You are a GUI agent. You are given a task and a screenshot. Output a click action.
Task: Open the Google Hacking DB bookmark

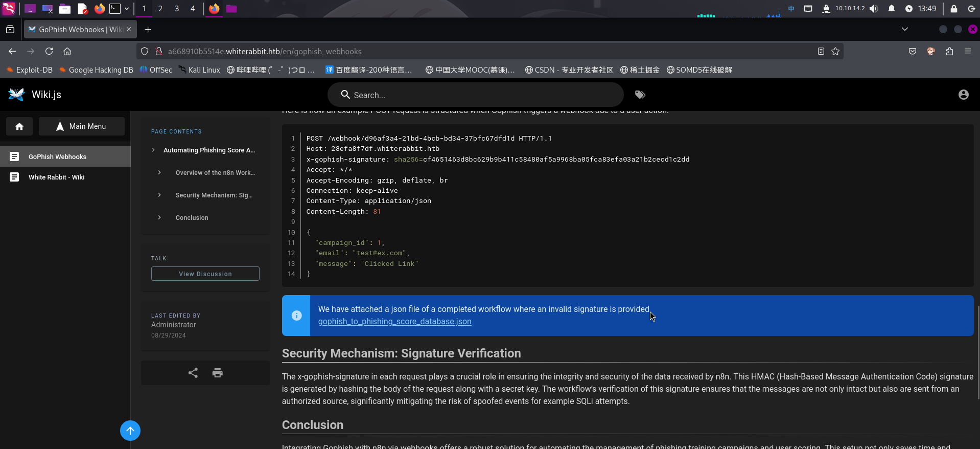click(96, 70)
